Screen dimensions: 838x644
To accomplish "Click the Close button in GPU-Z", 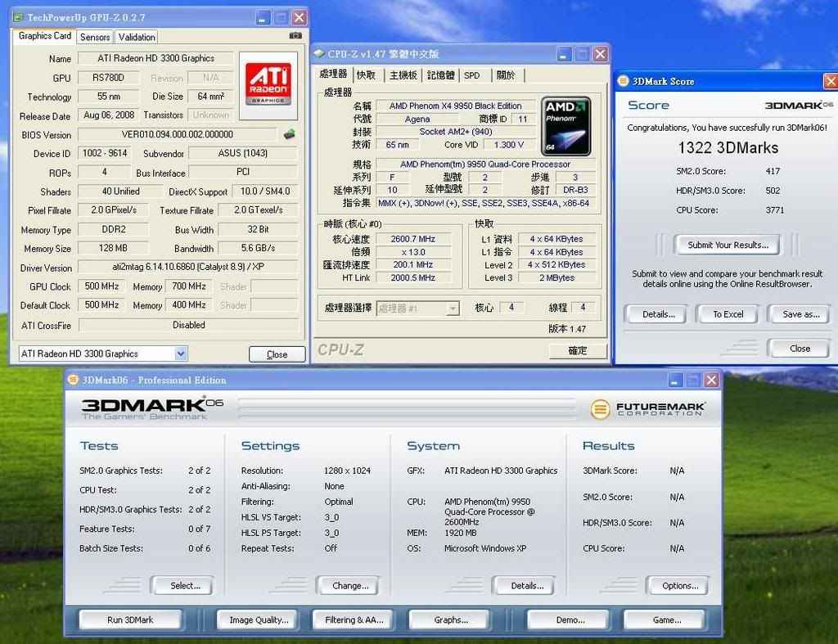I will tap(277, 354).
